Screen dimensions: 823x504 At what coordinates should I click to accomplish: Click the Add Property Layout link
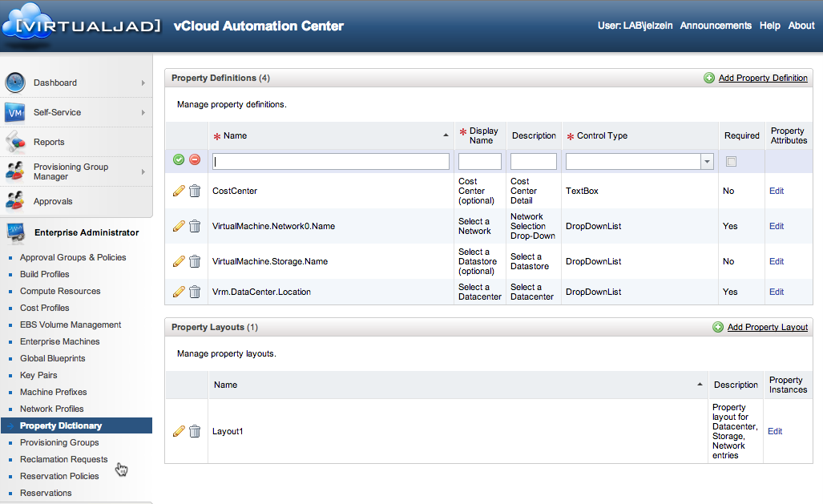767,327
